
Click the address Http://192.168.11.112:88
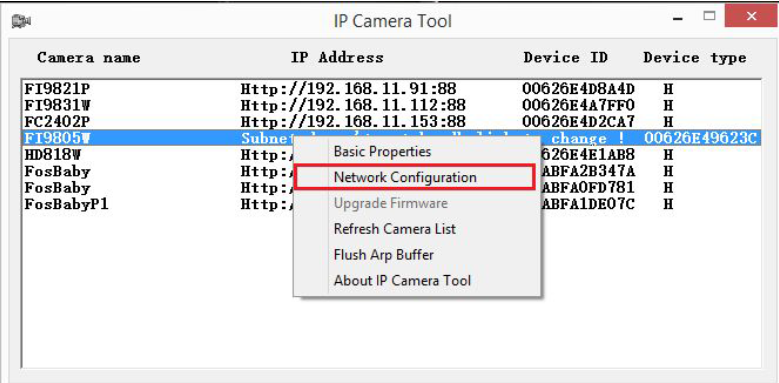point(353,105)
